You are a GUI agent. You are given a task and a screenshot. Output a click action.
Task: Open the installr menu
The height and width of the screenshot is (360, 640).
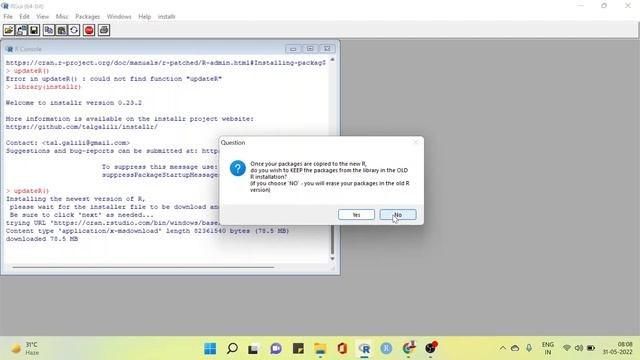click(x=167, y=17)
